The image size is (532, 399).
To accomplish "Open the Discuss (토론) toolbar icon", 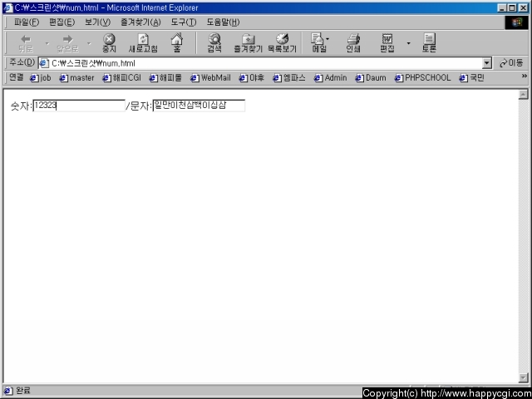I will [429, 43].
